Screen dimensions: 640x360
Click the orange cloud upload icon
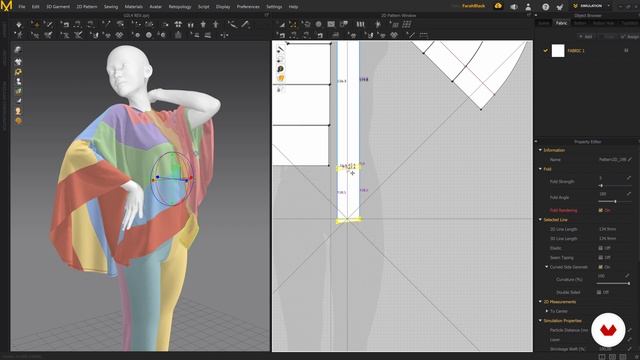click(498, 6)
